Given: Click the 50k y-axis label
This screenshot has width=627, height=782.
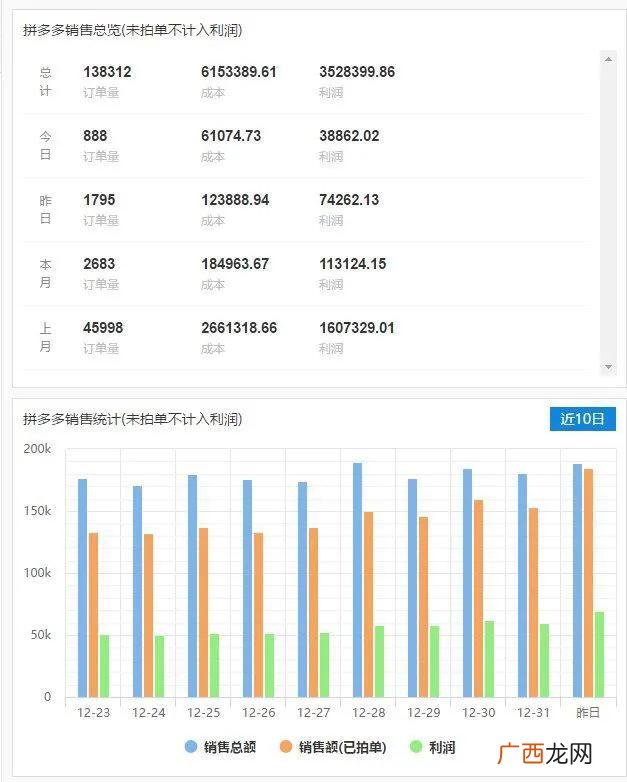Looking at the screenshot, I should (40, 635).
